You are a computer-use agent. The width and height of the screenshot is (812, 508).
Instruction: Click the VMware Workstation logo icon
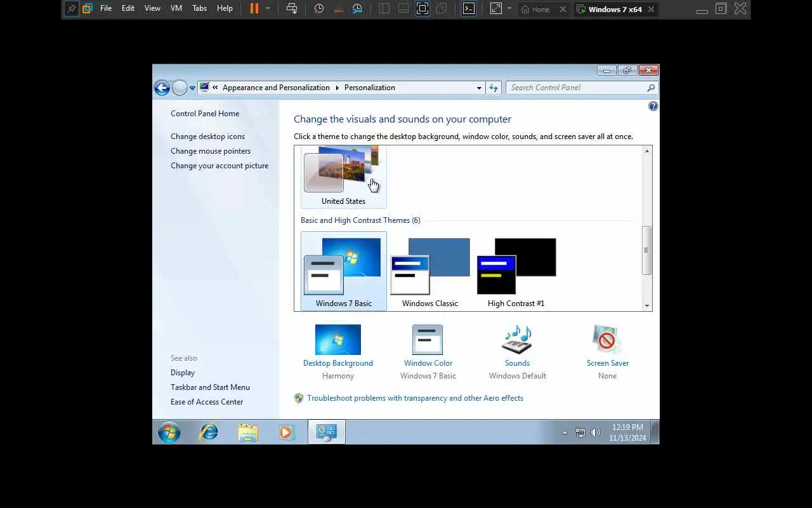tap(88, 9)
